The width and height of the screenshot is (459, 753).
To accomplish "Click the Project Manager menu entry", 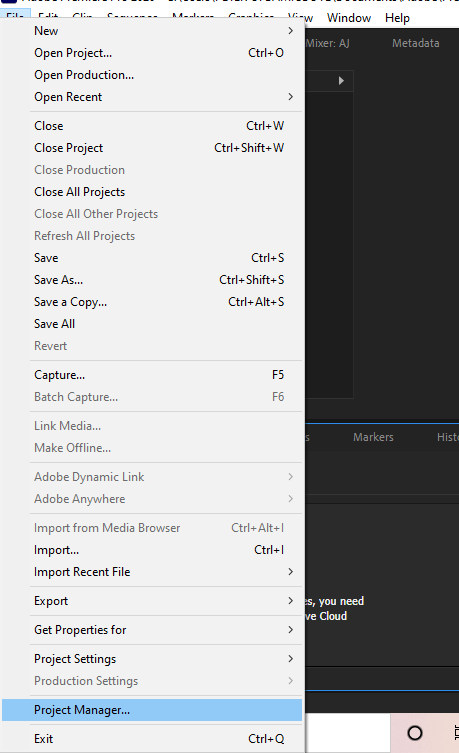I will click(x=152, y=710).
